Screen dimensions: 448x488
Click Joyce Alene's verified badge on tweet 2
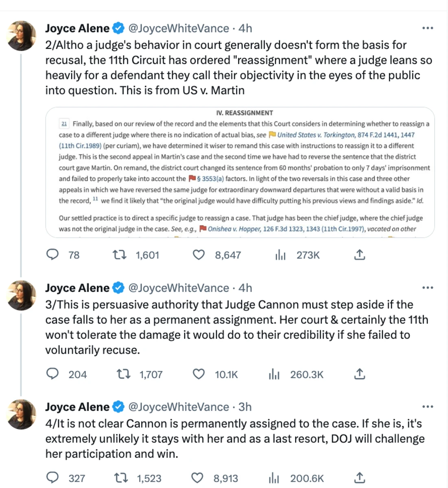coord(118,28)
